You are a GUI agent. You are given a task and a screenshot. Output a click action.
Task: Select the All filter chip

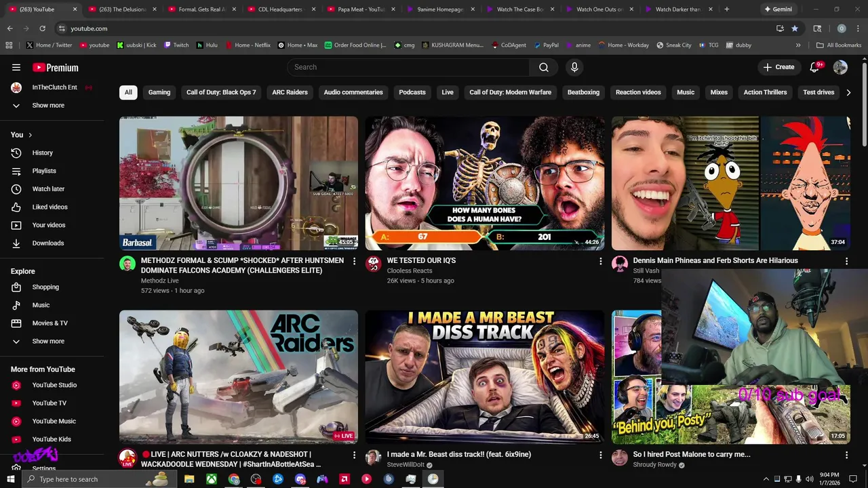(x=128, y=92)
